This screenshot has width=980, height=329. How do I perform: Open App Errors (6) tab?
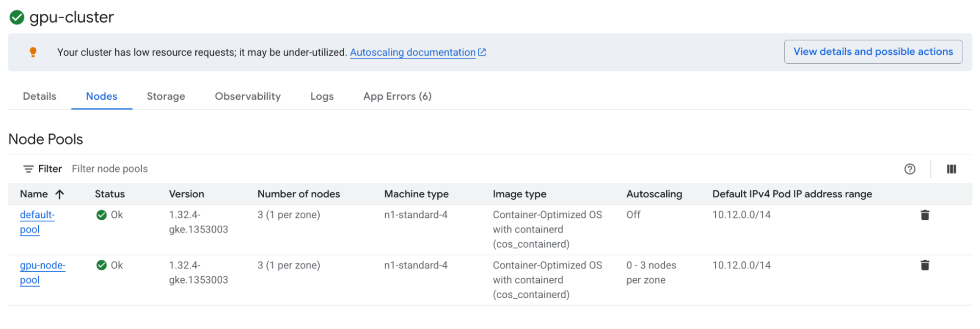point(397,96)
